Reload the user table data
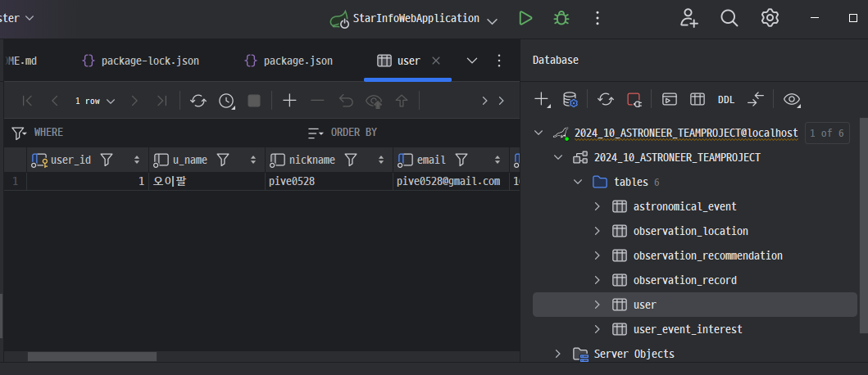868x375 pixels. [198, 101]
